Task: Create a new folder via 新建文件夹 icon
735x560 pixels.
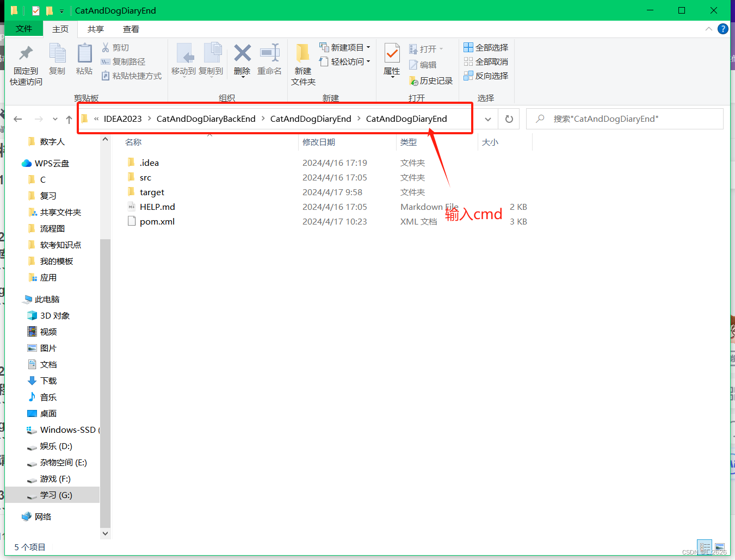Action: click(x=303, y=63)
